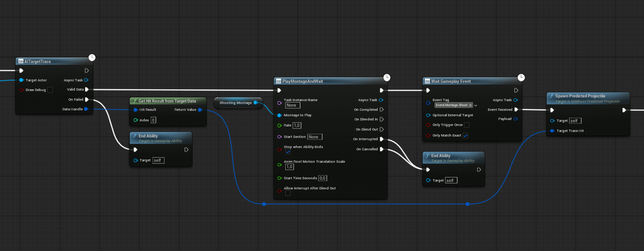Click the Montage to Play input pin
Screen dimensions: 644x251
[x=279, y=115]
